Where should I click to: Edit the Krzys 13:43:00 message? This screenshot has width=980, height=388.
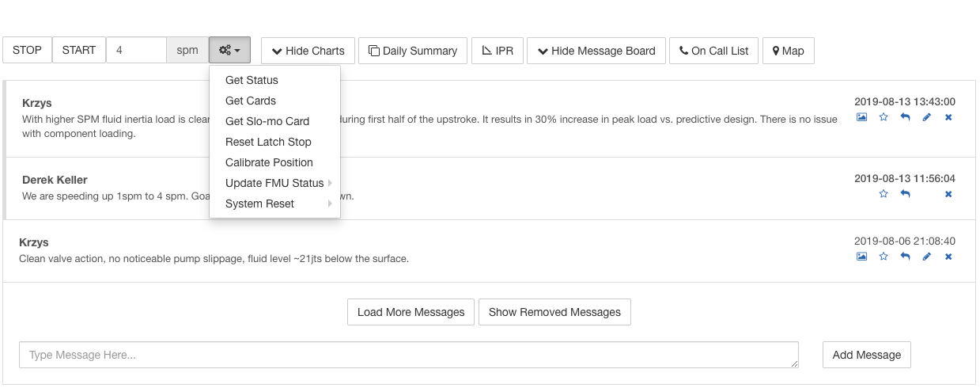(x=927, y=117)
